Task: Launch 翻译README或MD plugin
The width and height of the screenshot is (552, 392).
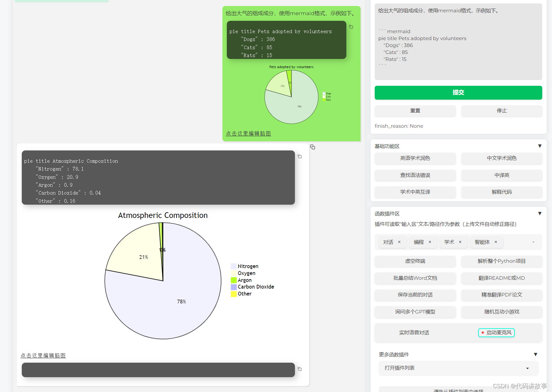Action: coord(502,278)
